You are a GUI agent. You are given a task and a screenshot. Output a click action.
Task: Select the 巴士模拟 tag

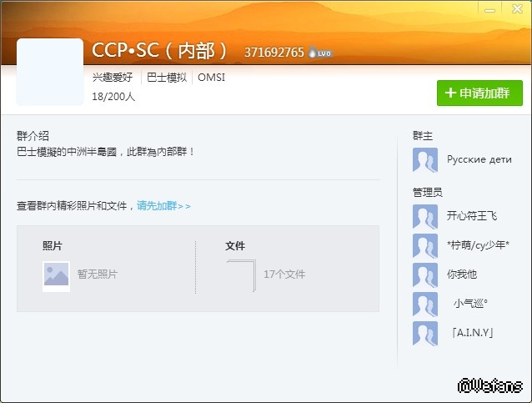[167, 78]
